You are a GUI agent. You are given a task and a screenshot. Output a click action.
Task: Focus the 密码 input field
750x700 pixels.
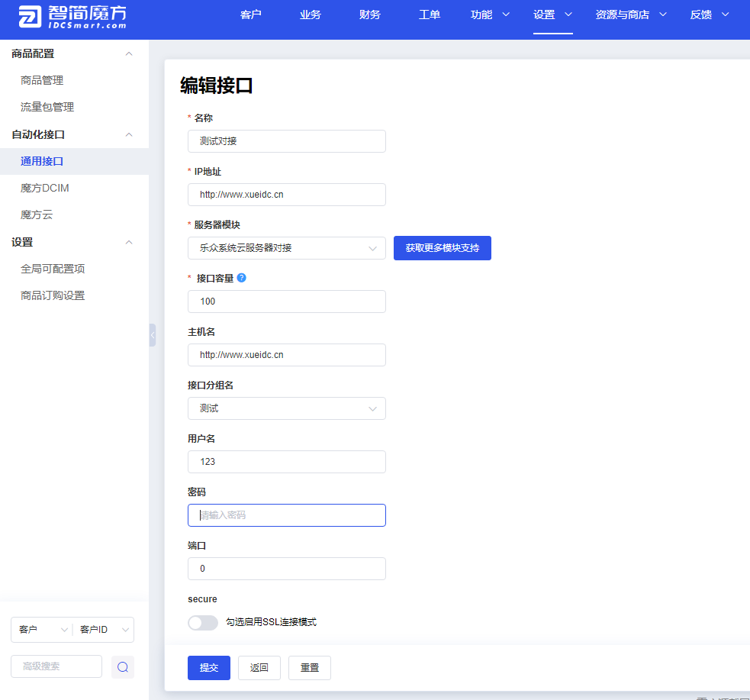tap(287, 515)
